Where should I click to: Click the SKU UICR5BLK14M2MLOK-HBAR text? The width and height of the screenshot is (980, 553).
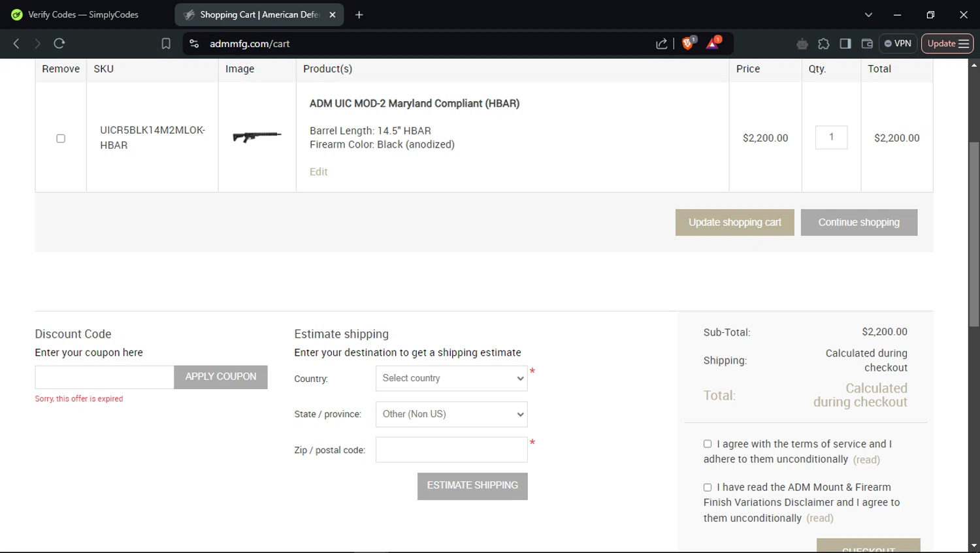click(x=152, y=138)
